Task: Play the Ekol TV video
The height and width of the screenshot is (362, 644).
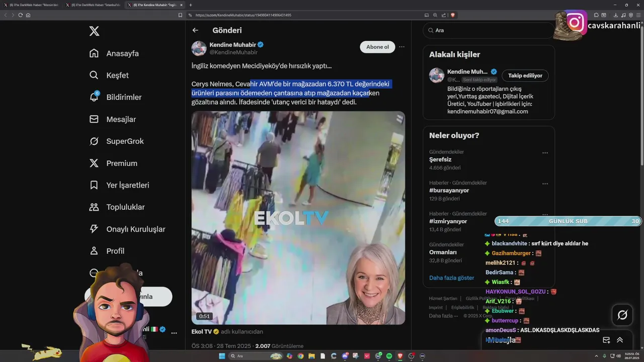Action: (298, 218)
